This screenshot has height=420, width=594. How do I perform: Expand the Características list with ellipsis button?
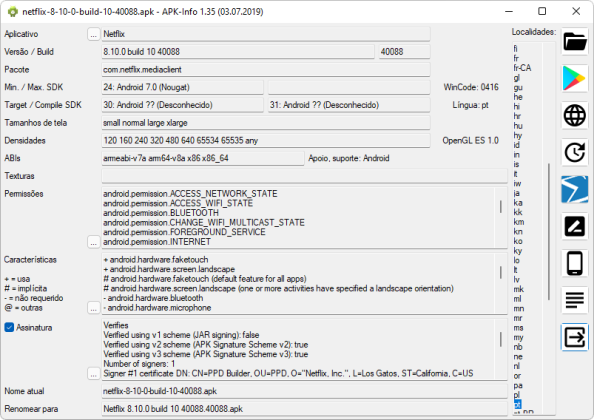(x=94, y=308)
